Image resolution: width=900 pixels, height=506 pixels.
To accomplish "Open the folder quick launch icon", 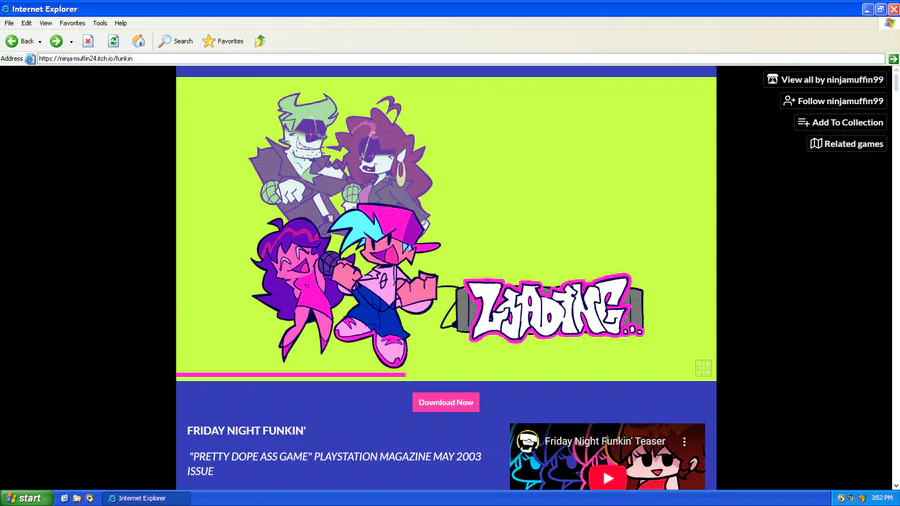I will click(x=77, y=498).
